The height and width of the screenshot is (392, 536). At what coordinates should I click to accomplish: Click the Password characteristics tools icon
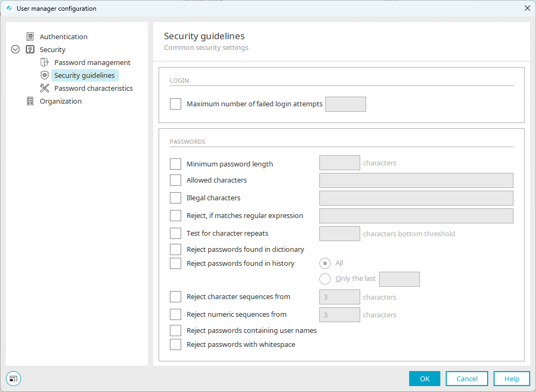45,88
